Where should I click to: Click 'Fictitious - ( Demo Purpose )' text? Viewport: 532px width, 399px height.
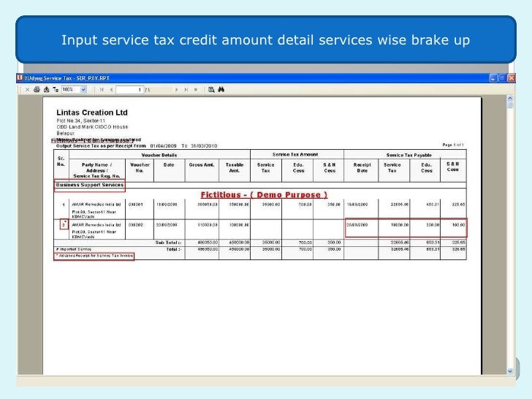point(264,194)
